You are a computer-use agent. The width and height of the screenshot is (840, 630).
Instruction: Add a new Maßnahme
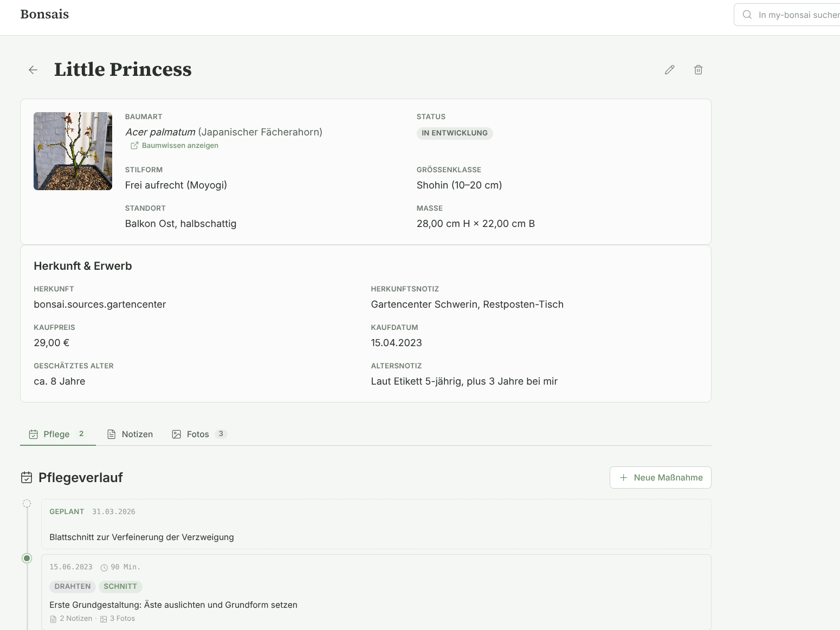pyautogui.click(x=660, y=478)
